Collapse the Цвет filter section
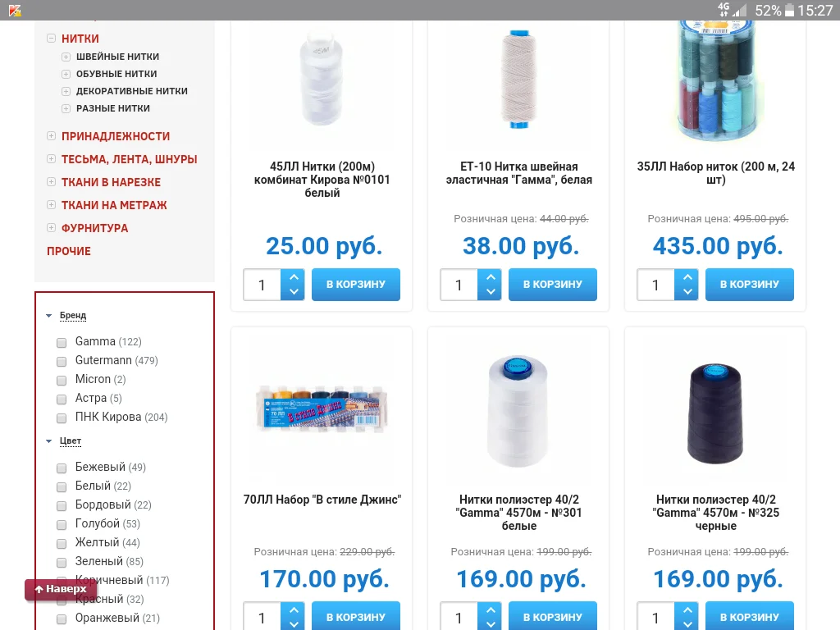840x630 pixels. pyautogui.click(x=71, y=441)
